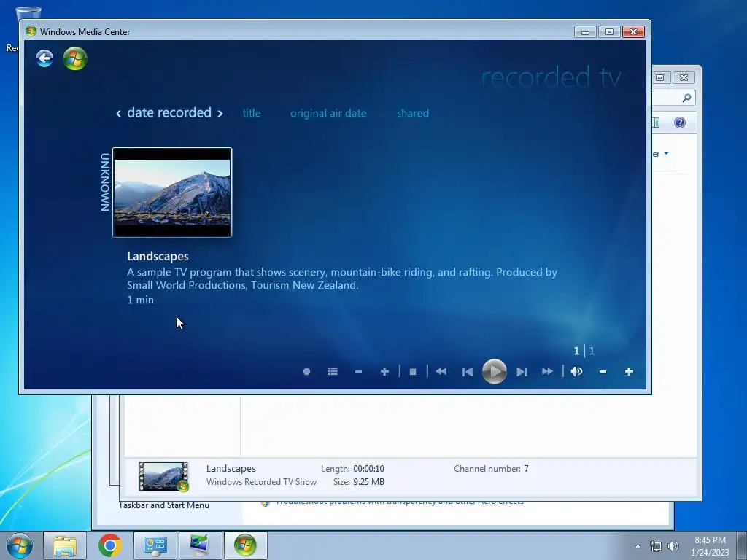
Task: Mute audio with the speaker icon
Action: click(x=576, y=371)
